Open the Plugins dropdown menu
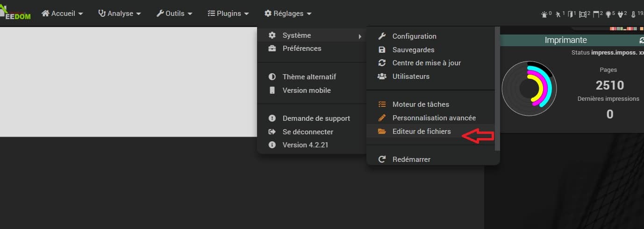 click(x=229, y=14)
